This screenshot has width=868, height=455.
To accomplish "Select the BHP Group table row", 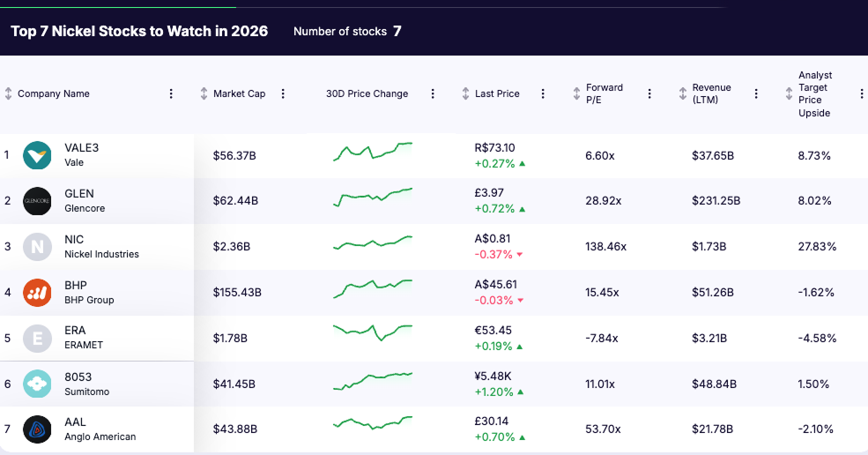I will (x=529, y=293).
